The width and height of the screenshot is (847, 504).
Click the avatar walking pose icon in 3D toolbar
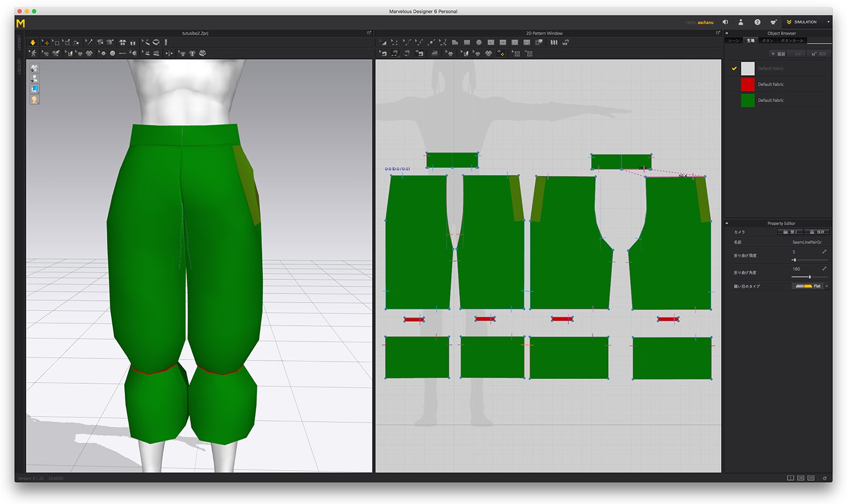coord(33,54)
